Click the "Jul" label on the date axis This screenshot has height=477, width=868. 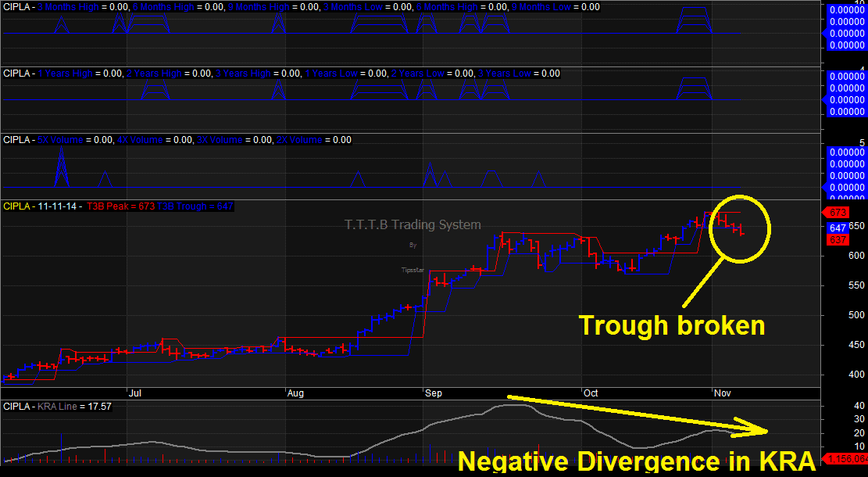[x=134, y=393]
